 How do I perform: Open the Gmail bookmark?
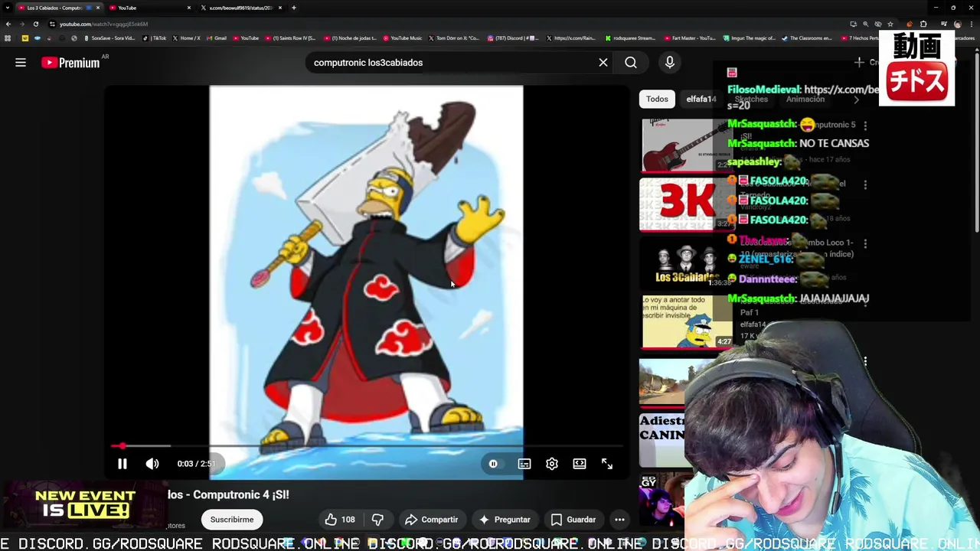(217, 37)
